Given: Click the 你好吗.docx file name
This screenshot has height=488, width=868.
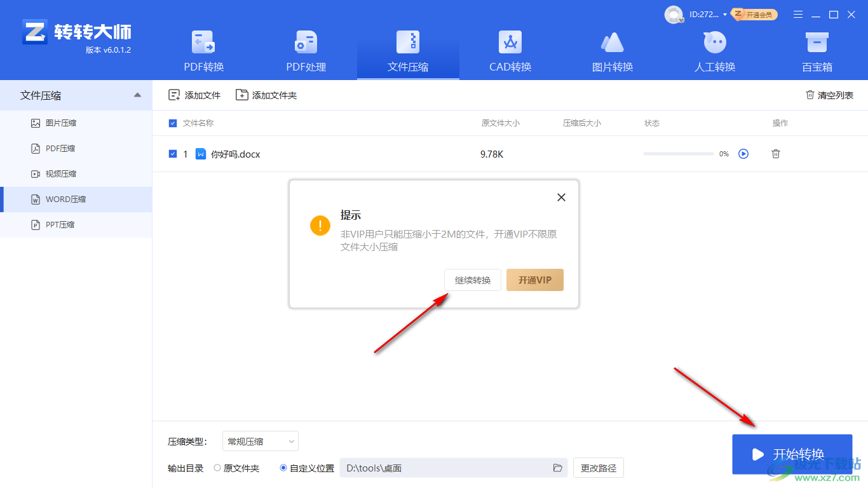Looking at the screenshot, I should 236,154.
